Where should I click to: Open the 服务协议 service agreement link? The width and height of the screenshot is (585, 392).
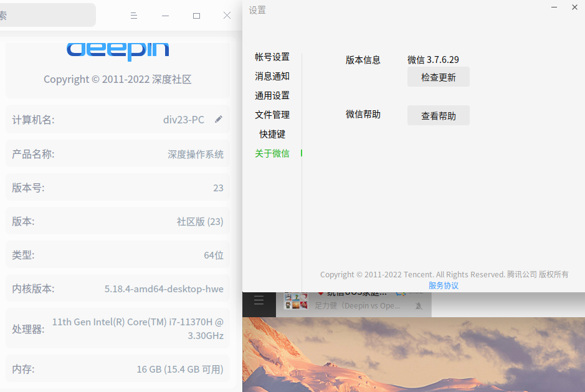pos(444,285)
